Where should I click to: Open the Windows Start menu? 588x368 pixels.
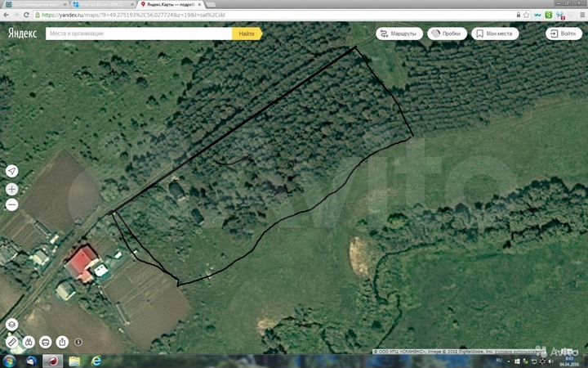pyautogui.click(x=10, y=361)
